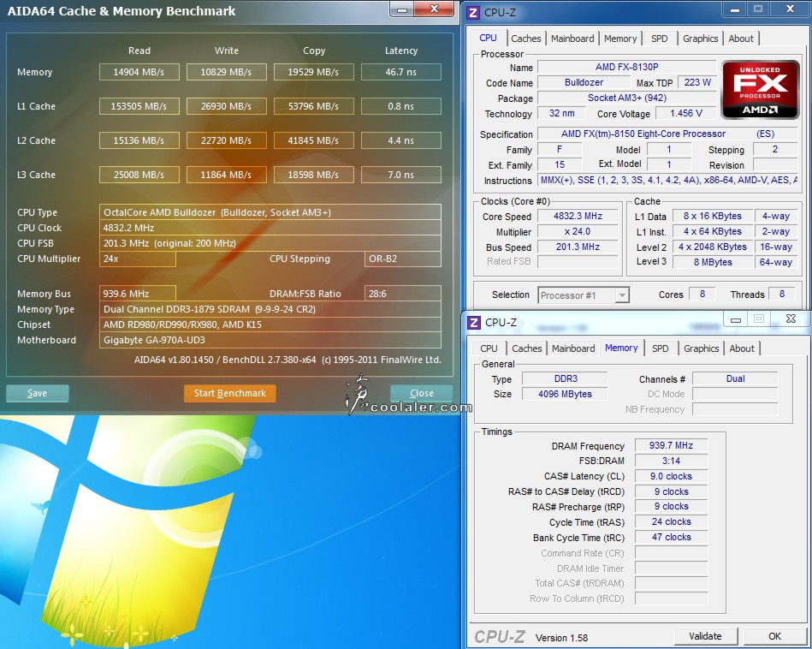Viewport: 812px width, 649px height.
Task: Open the Caches tab in top CPU-Z window
Action: [x=525, y=39]
